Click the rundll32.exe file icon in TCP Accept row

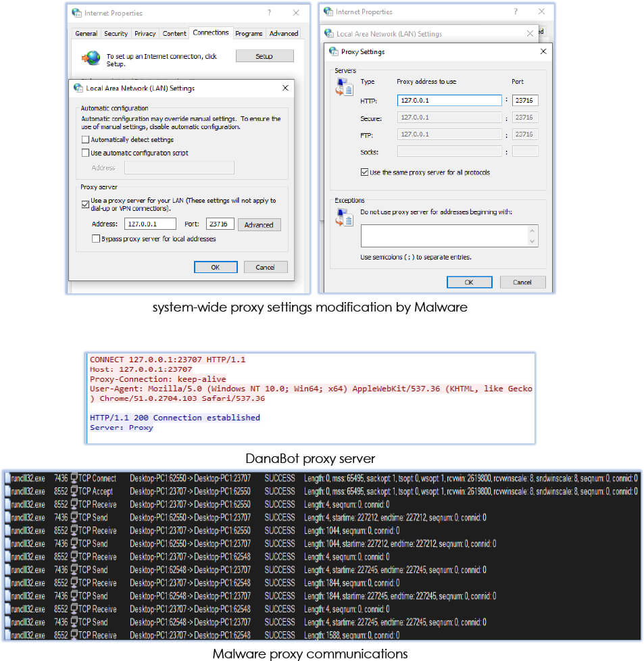[x=7, y=491]
